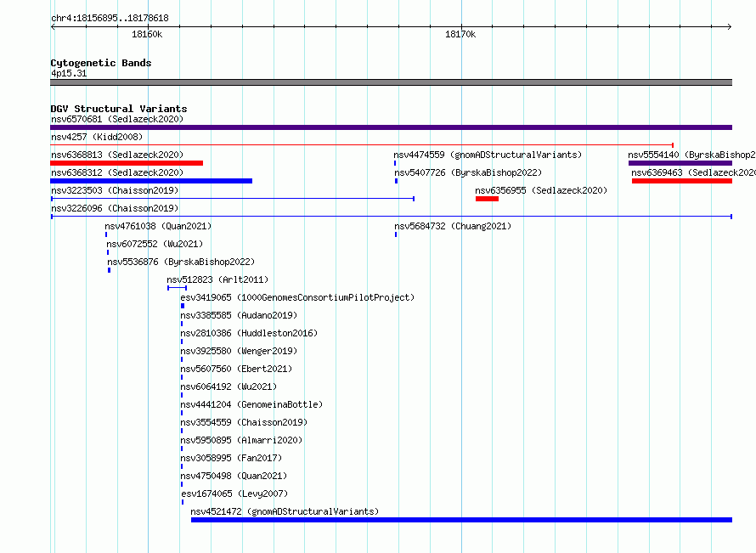Open nsv6064192 (Wu2021) variant label
756x553 pixels.
[228, 387]
